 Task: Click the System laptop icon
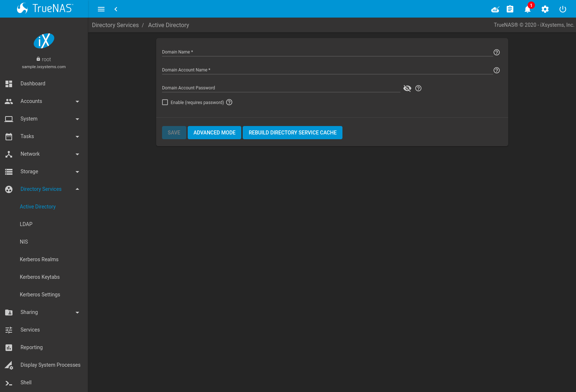coord(9,119)
